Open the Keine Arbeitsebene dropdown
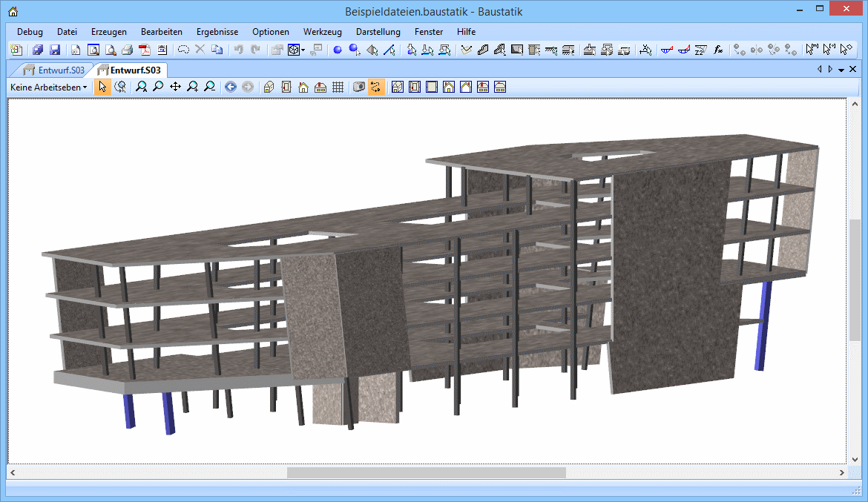Screen dimensions: 868x502 (x=48, y=87)
